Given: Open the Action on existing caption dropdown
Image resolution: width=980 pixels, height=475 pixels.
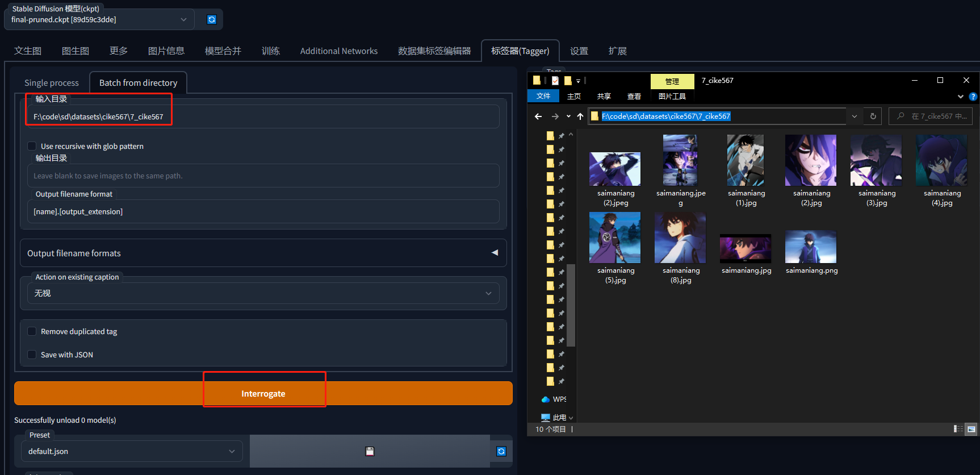Looking at the screenshot, I should (x=263, y=293).
